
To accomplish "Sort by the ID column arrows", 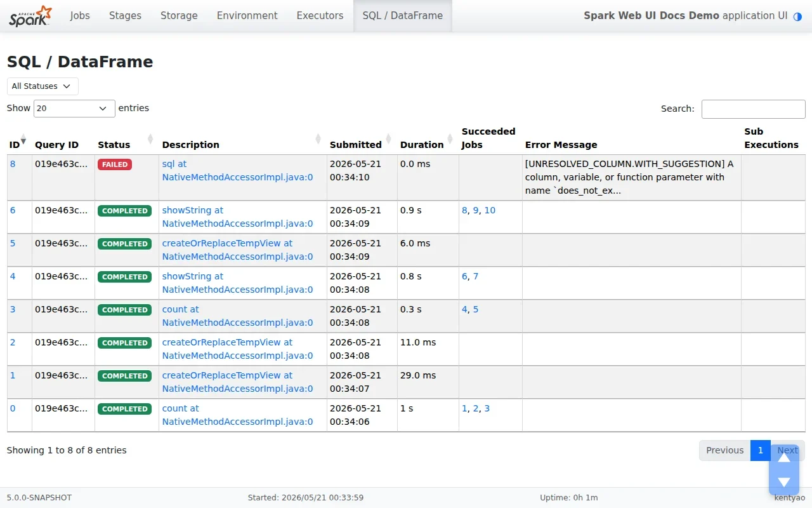I will click(x=23, y=139).
